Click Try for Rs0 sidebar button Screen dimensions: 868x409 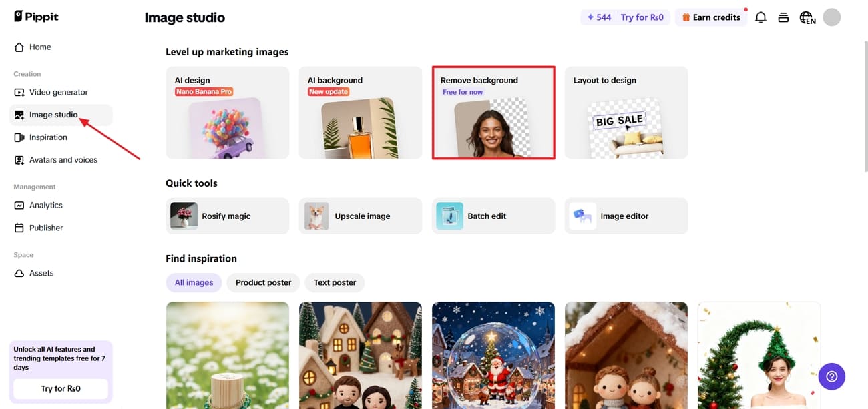pyautogui.click(x=61, y=388)
